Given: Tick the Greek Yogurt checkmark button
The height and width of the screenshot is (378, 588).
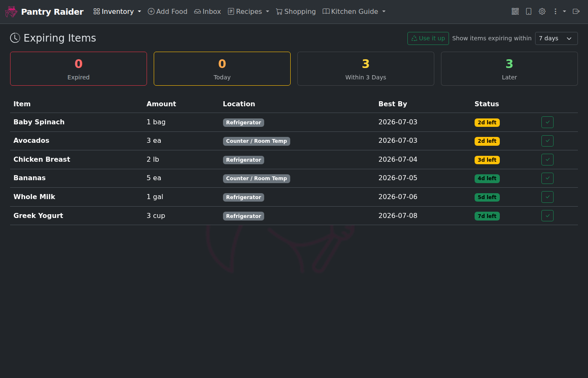Looking at the screenshot, I should click(547, 216).
